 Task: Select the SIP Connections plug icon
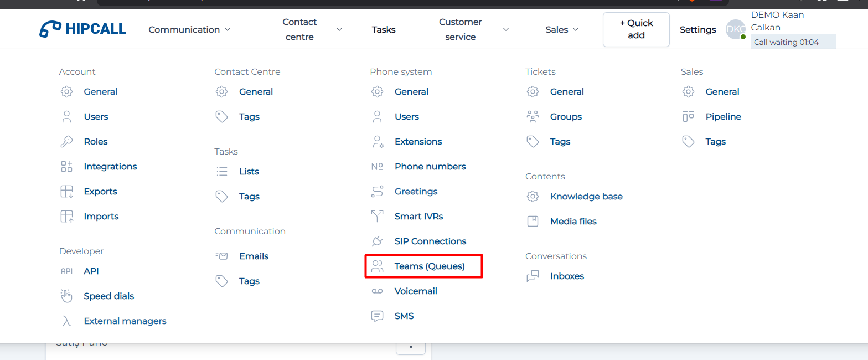[x=377, y=241]
